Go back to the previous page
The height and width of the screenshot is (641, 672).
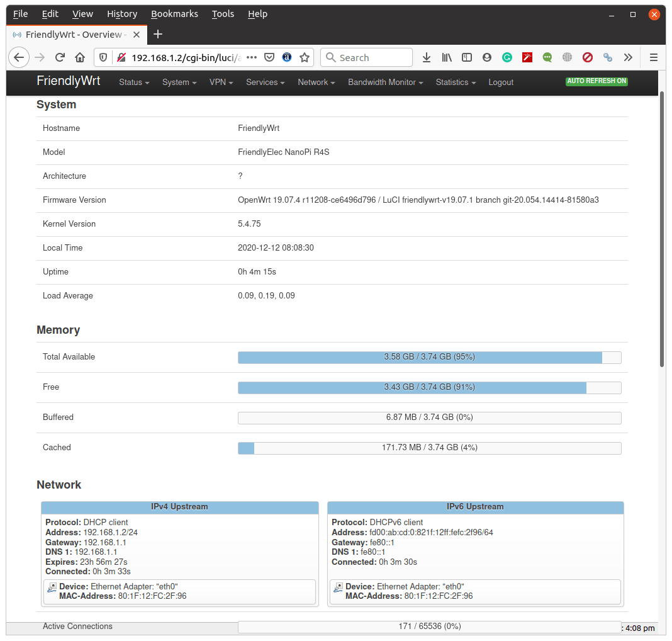19,57
